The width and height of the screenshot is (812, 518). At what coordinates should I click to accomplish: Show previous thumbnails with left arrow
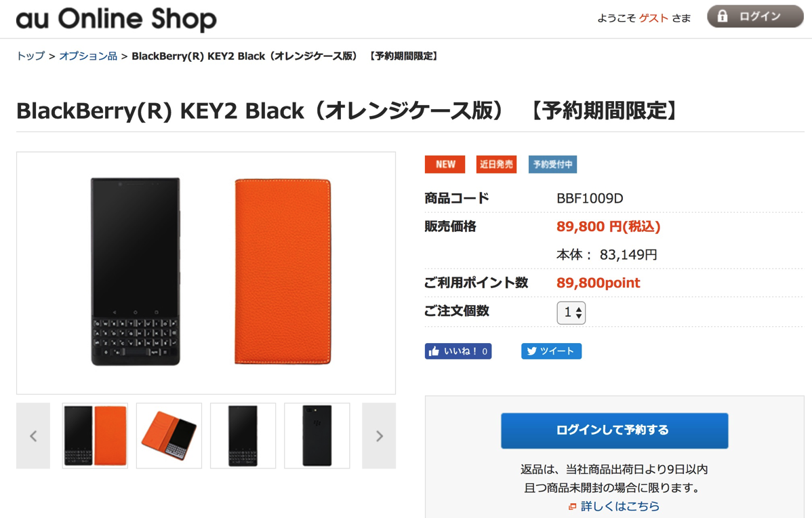(x=33, y=436)
